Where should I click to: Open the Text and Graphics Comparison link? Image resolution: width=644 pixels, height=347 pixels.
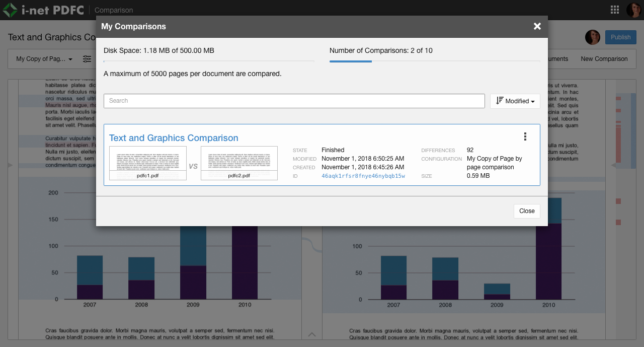click(174, 138)
